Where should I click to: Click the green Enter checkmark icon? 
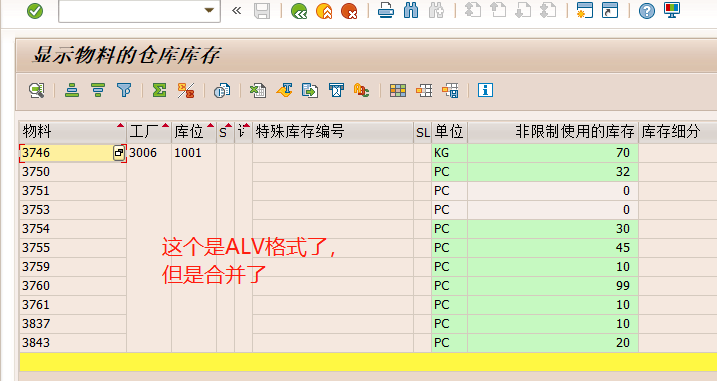35,11
